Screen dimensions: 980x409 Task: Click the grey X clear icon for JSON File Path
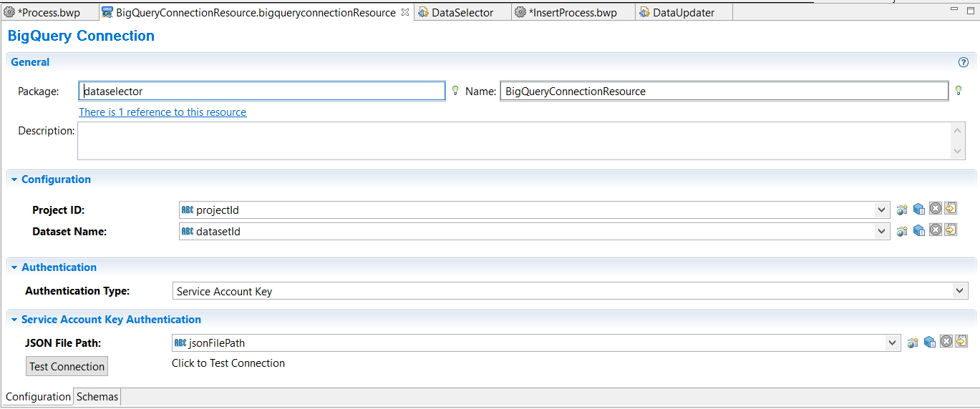coord(946,341)
